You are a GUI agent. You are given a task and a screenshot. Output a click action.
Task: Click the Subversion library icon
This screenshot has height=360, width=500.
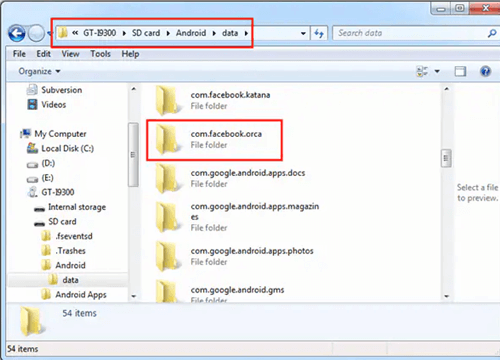(x=32, y=90)
